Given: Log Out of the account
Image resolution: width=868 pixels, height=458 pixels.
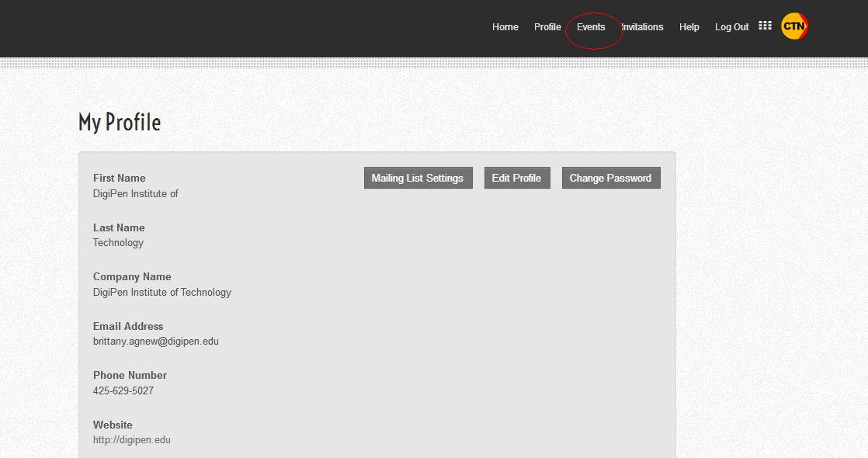Looking at the screenshot, I should (x=731, y=27).
